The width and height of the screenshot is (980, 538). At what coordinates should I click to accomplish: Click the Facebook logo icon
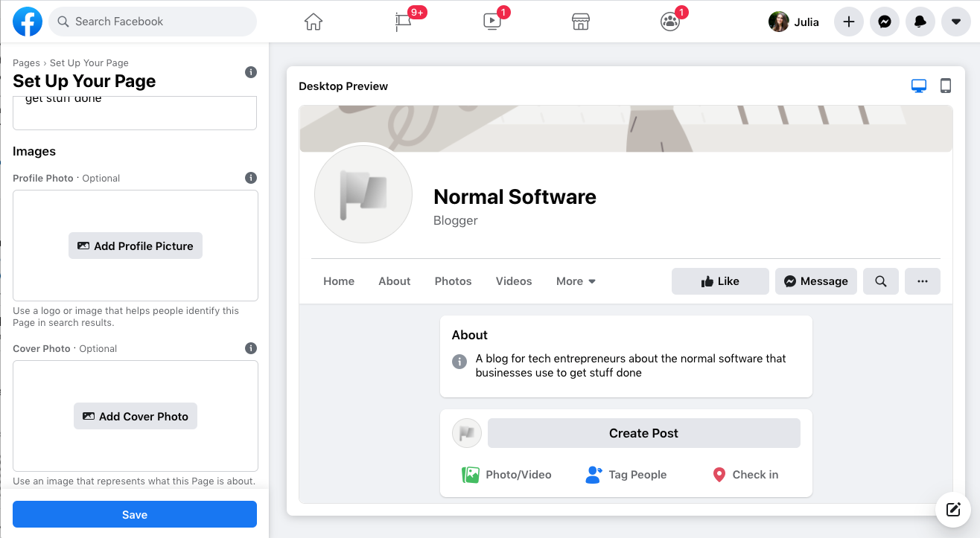28,22
